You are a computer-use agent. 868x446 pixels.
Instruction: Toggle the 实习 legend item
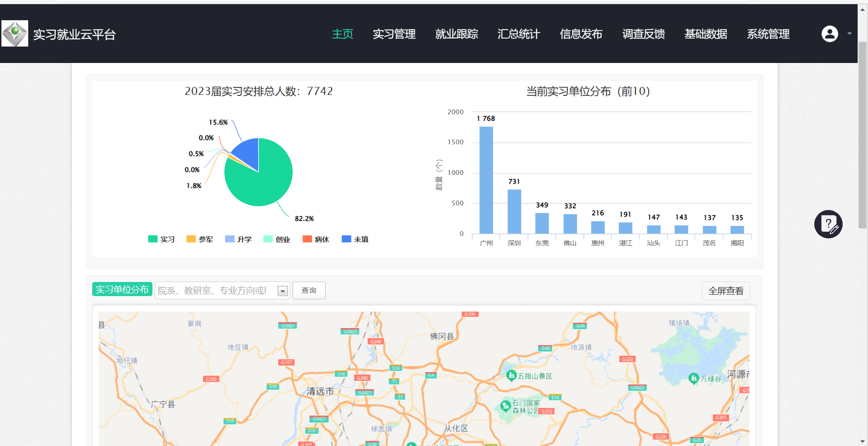click(x=161, y=239)
